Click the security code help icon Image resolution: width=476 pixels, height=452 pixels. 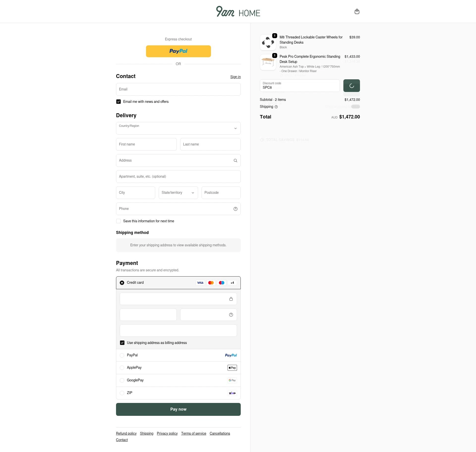(x=231, y=315)
